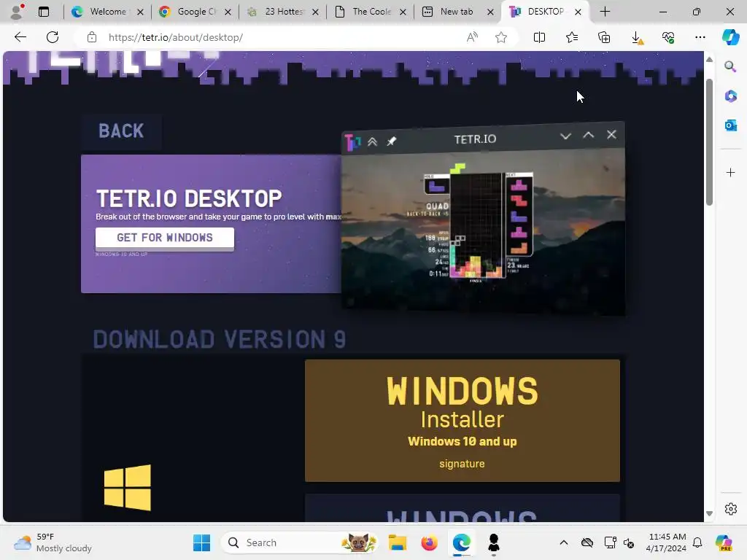Open clock showing 11:45 AM
Viewport: 747px width, 560px height.
click(x=667, y=542)
